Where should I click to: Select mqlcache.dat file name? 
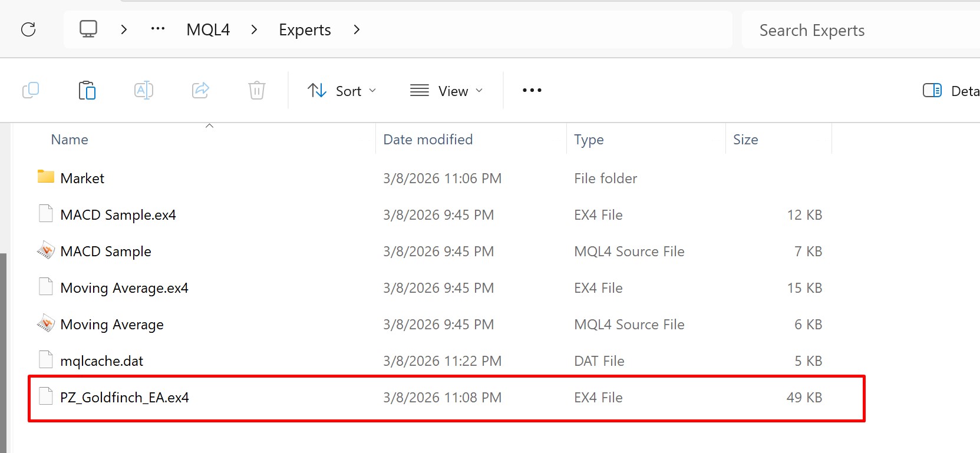coord(101,361)
